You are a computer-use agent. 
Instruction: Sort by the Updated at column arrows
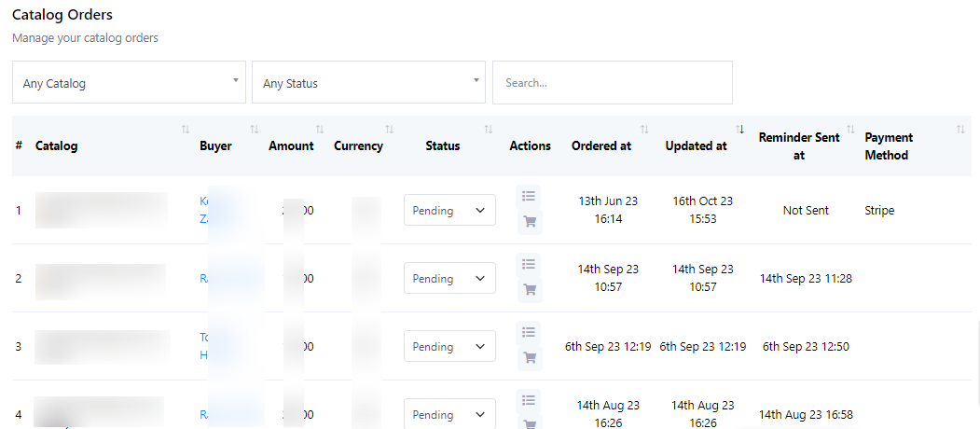pos(739,130)
